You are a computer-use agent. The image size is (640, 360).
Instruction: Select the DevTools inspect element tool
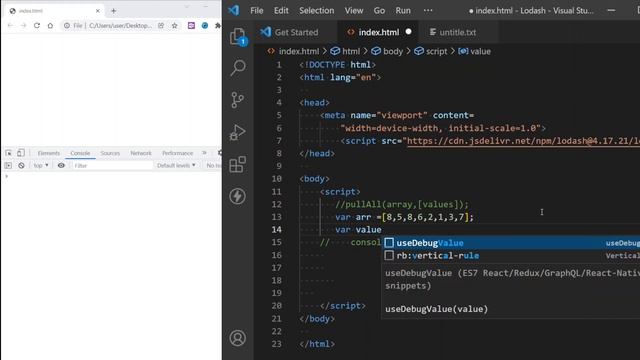point(9,153)
